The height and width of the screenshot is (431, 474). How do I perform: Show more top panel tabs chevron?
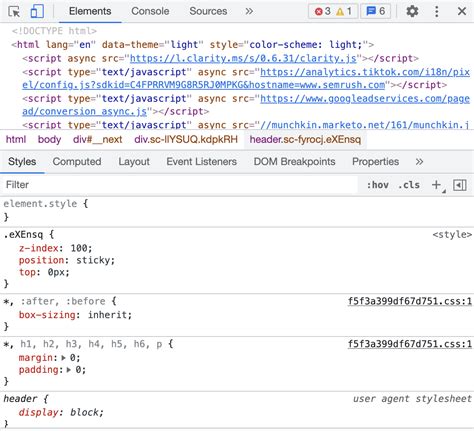point(249,11)
